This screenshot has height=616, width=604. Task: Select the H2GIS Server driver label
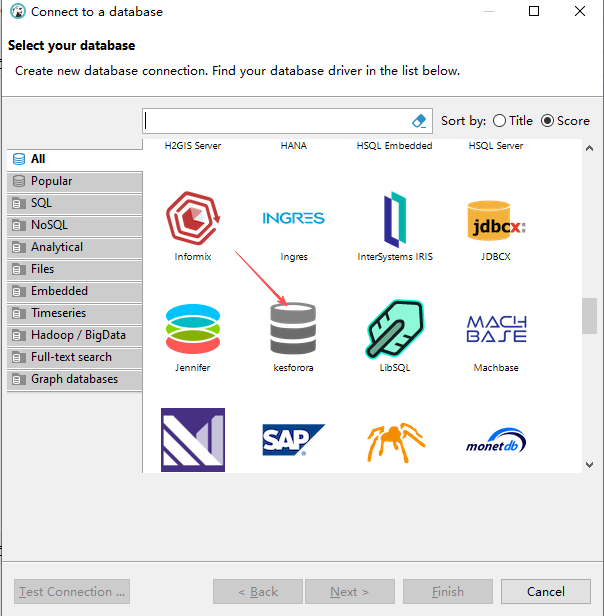(193, 146)
